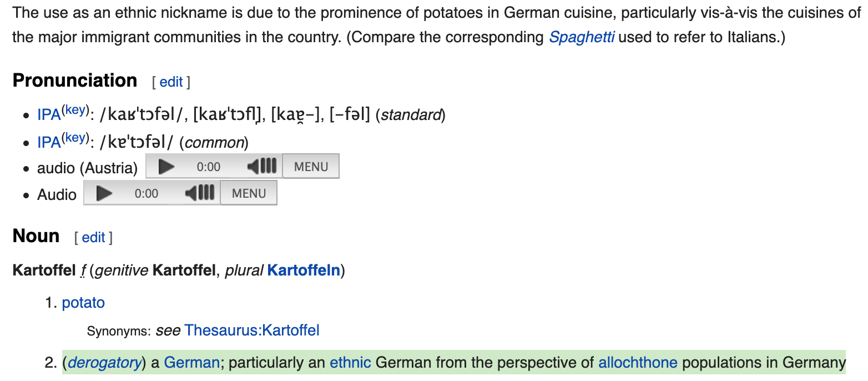Screen dimensions: 868x381
Task: Play the second Audio pronunciation clip
Action: 104,193
